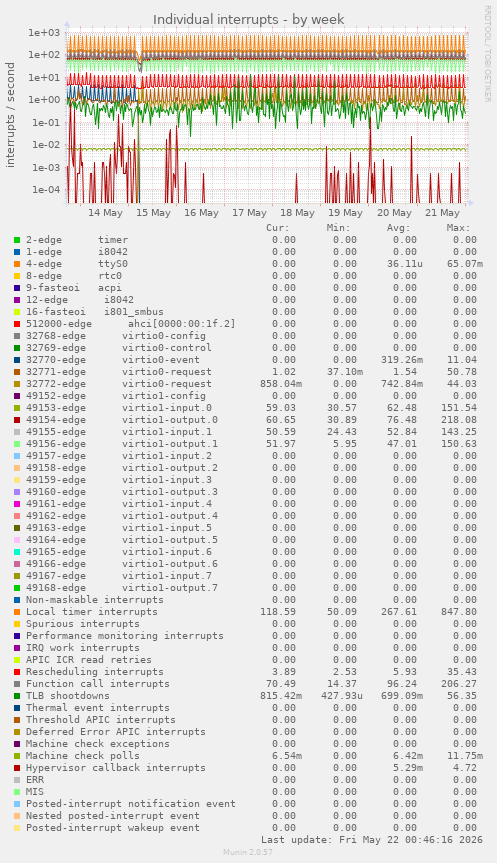Click the 18 May x-axis label
Screen dimensions: 497x863
point(297,213)
